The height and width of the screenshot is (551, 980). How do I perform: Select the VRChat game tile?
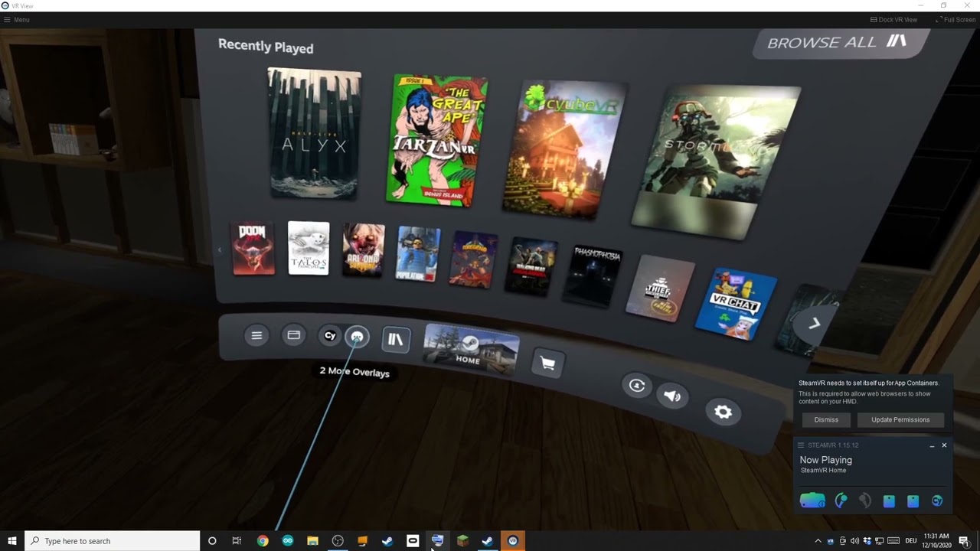pyautogui.click(x=737, y=304)
